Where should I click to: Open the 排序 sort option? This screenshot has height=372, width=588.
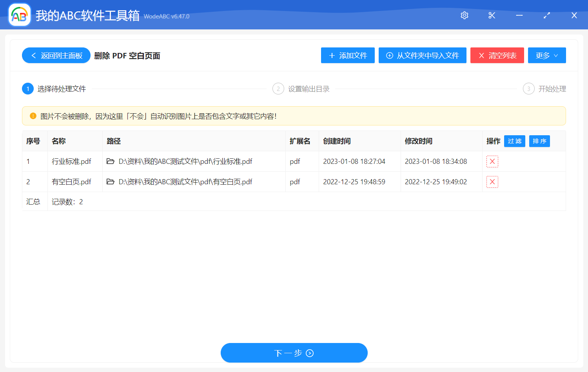coord(539,141)
